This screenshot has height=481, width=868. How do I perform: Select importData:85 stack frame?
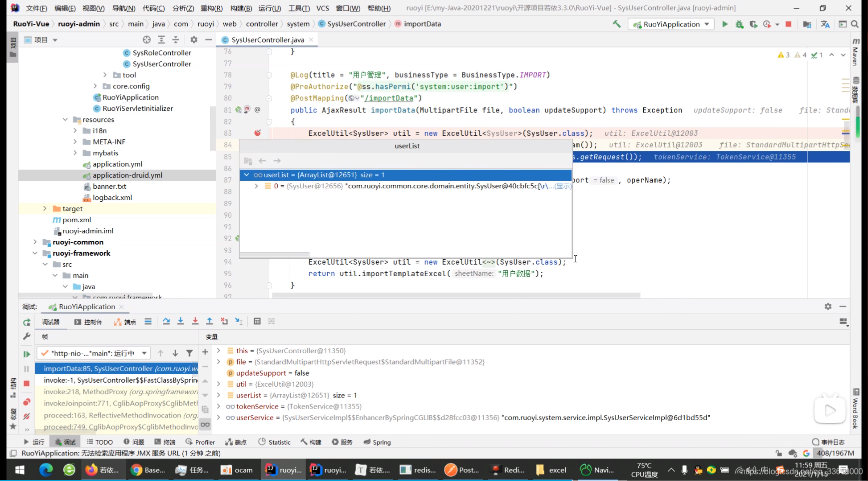117,368
